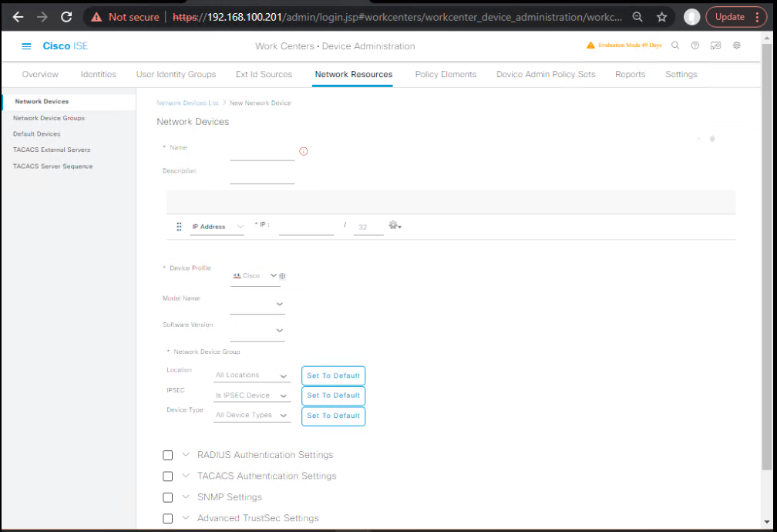Click the Description input field
This screenshot has height=532, width=777.
[x=262, y=176]
